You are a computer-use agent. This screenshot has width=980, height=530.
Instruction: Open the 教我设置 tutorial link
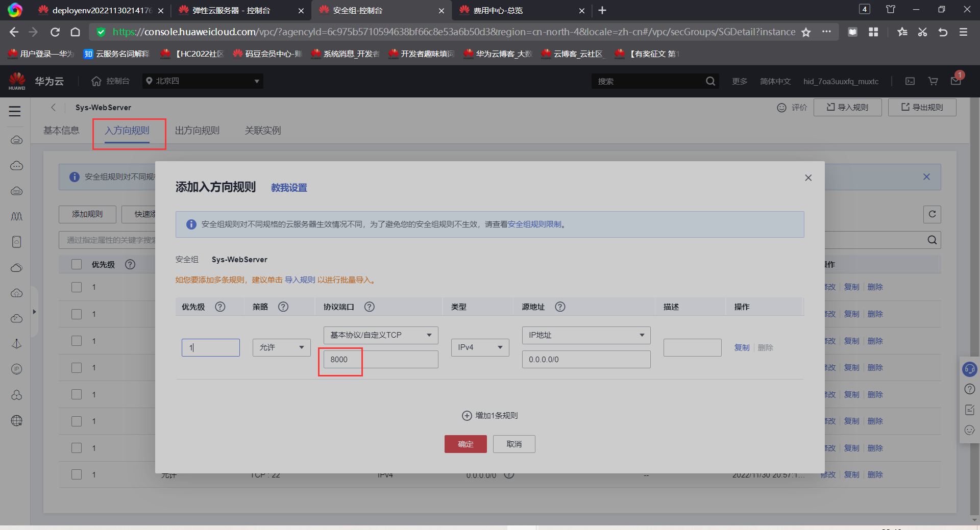click(289, 188)
